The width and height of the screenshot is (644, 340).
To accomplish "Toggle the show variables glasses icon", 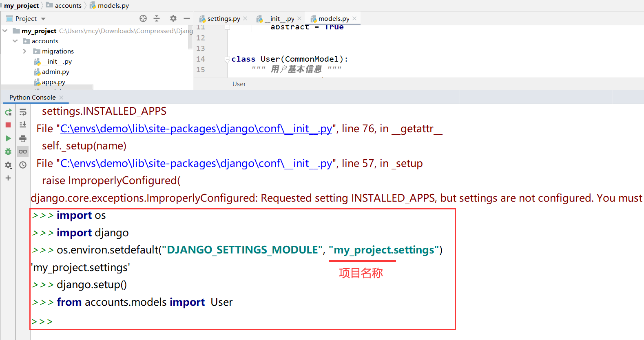I will (x=23, y=151).
